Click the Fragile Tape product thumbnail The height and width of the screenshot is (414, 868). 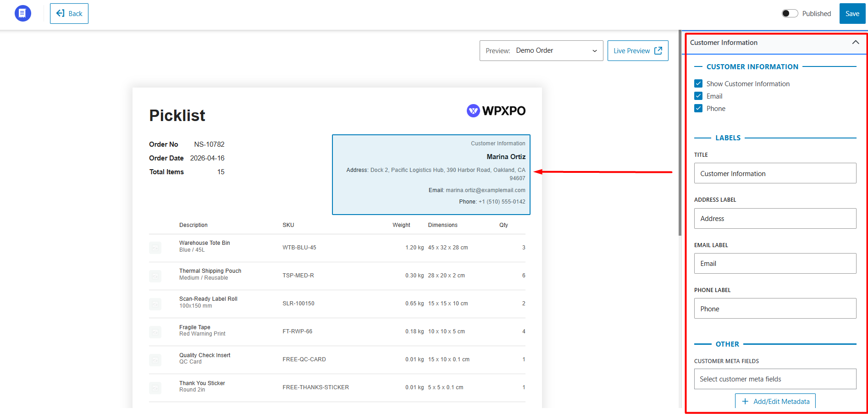tap(155, 331)
